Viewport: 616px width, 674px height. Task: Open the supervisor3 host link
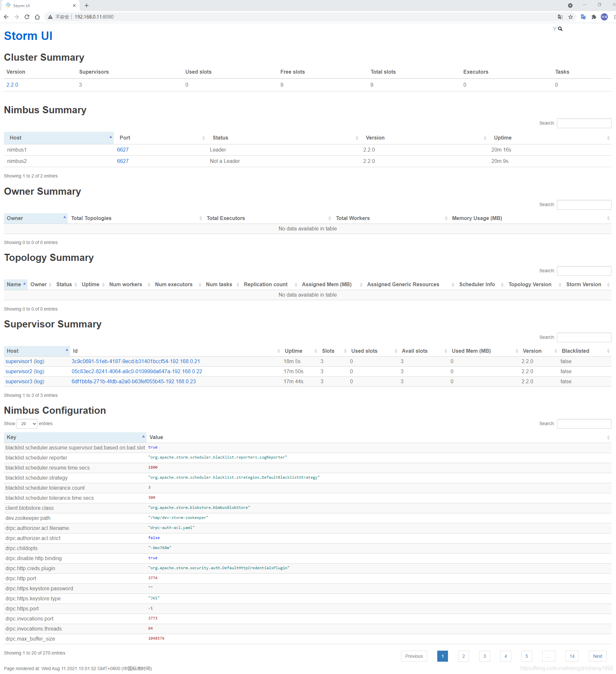(19, 381)
